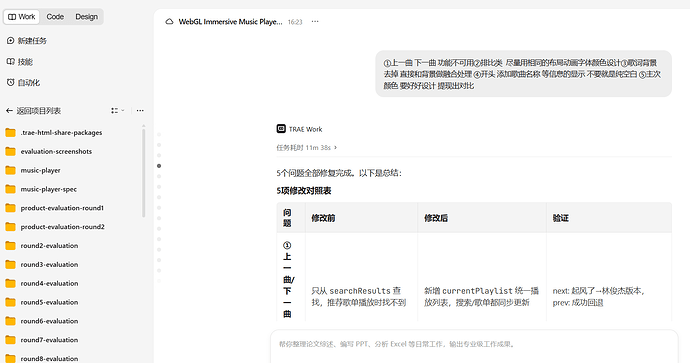Viewport: 690px width, 363px height.
Task: Open the round6-evaluation folder
Action: 42,321
